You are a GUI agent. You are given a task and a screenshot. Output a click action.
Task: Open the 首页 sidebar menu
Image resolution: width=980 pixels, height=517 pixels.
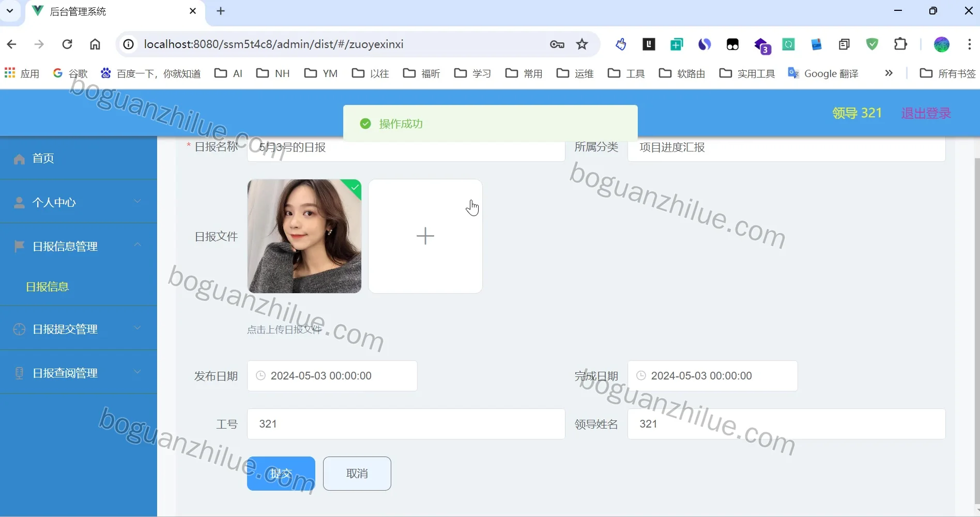[79, 158]
